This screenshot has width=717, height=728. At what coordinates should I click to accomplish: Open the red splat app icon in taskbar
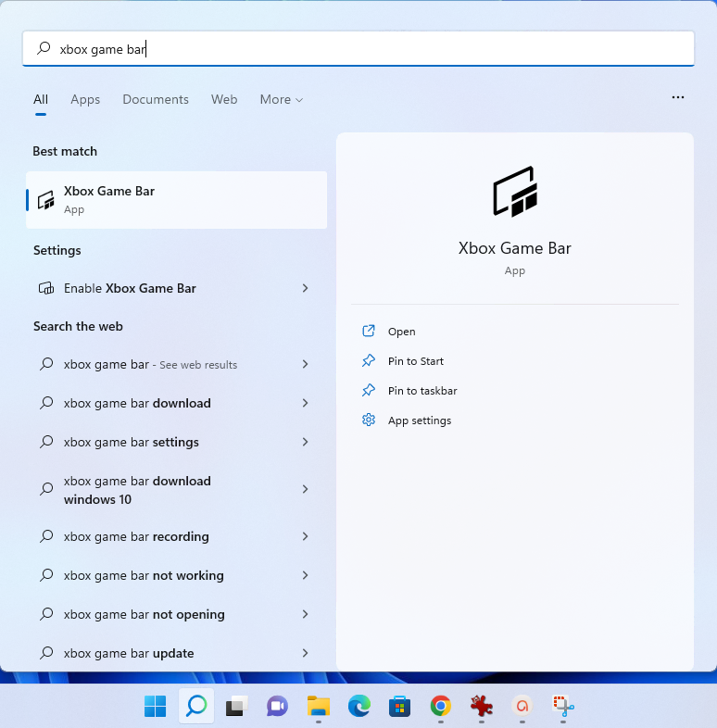pos(481,706)
